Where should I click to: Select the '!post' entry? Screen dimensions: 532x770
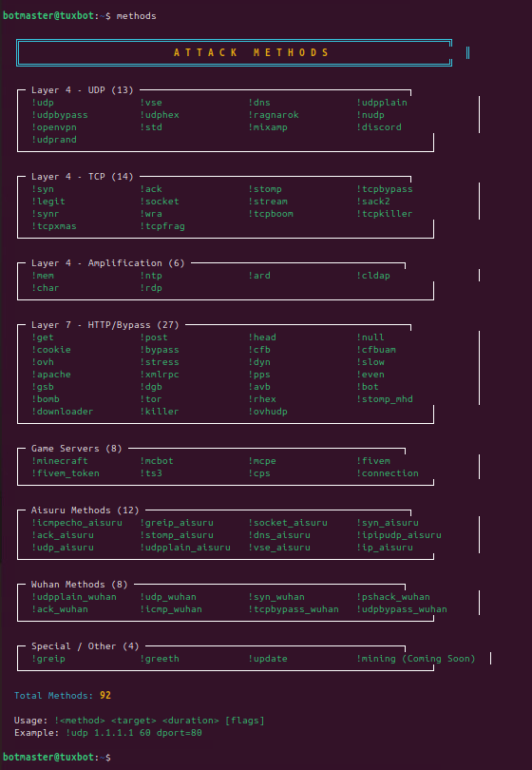154,337
